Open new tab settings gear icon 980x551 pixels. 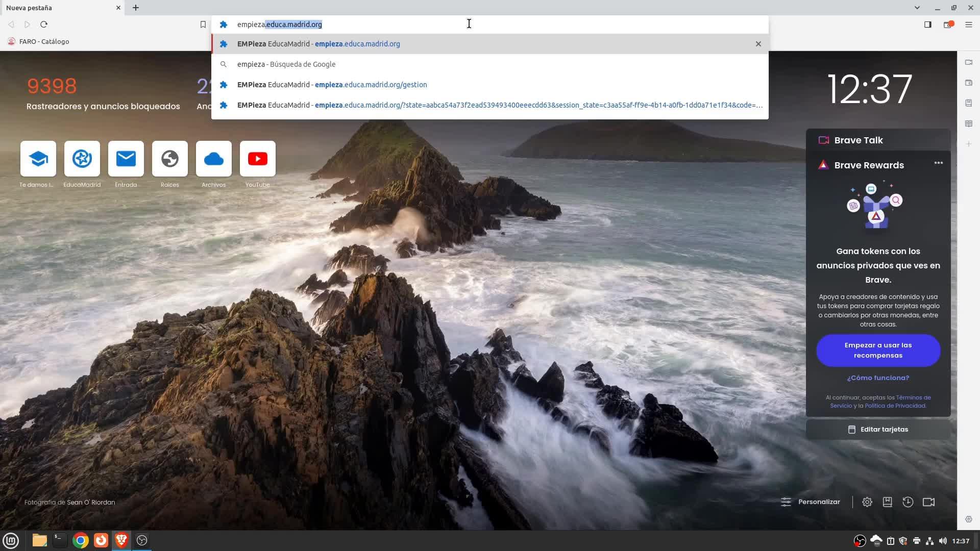point(867,502)
